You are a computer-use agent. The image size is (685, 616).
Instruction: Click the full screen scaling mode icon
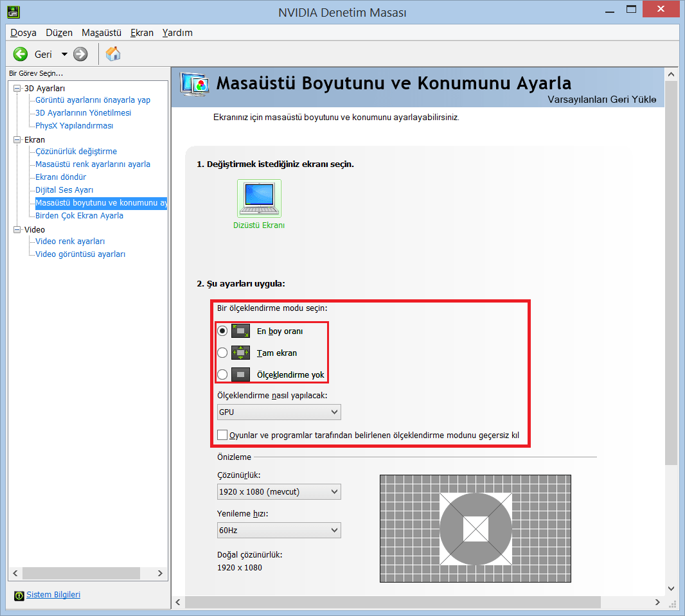(x=240, y=352)
